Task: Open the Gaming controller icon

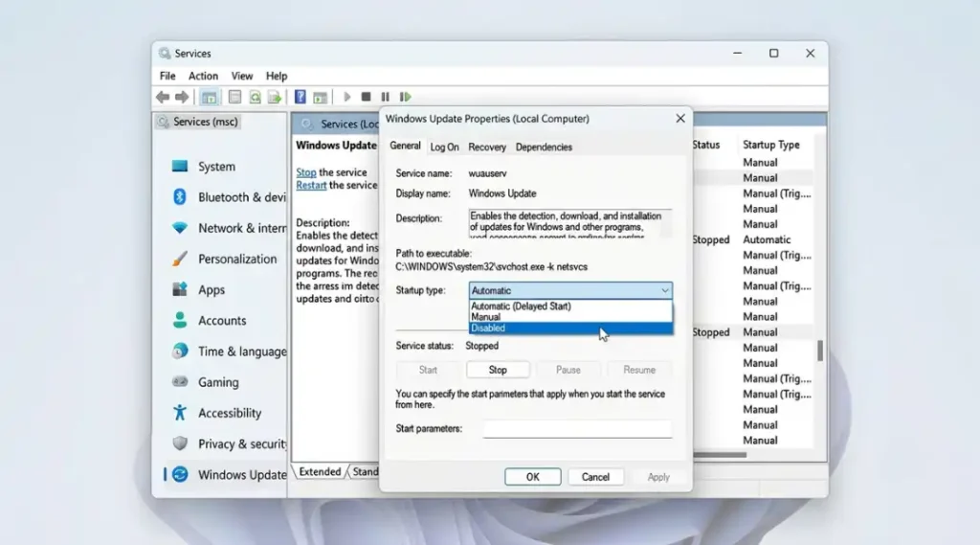Action: 180,381
